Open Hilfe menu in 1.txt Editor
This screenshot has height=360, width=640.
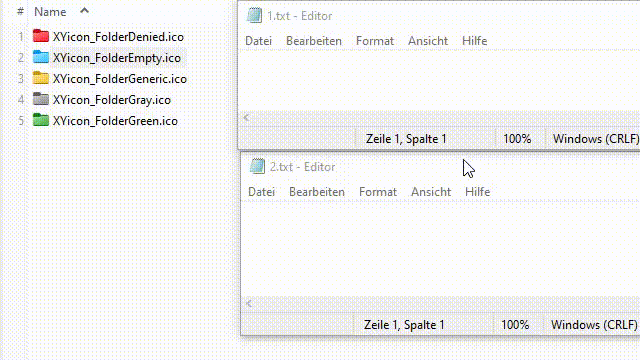coord(474,41)
